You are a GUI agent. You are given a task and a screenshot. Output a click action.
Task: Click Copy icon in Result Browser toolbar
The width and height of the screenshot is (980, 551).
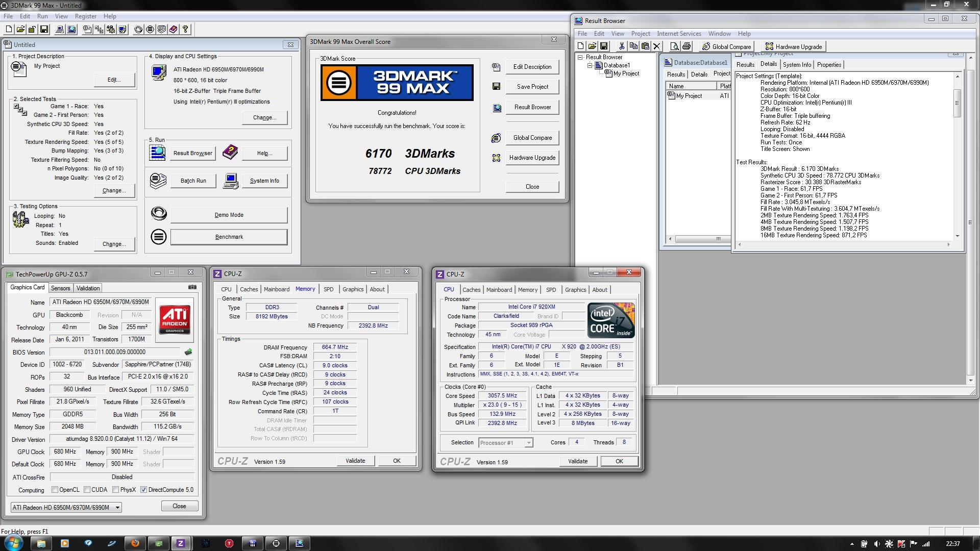click(x=633, y=46)
